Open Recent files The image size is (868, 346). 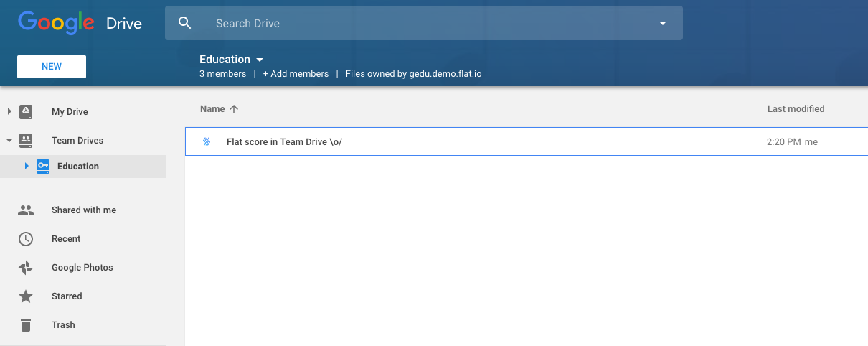point(66,239)
